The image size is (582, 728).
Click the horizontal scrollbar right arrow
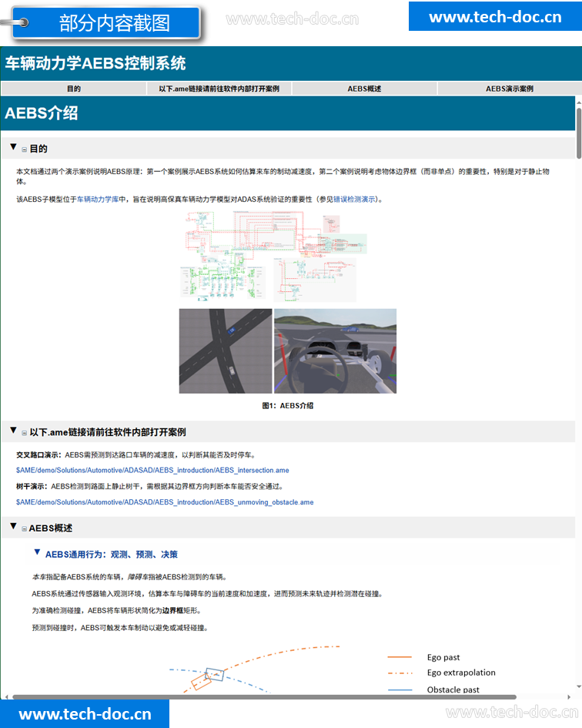point(569,697)
